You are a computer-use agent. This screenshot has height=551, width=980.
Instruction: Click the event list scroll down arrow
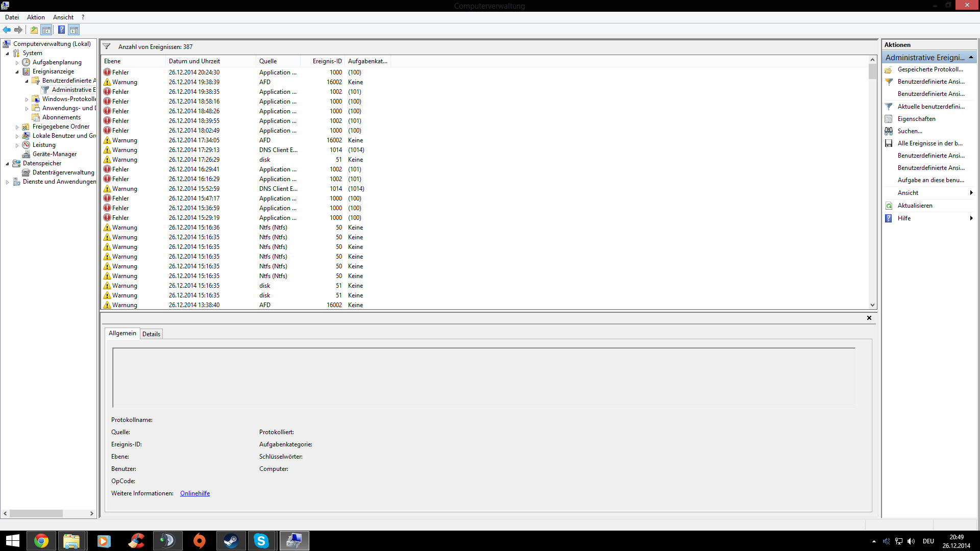pyautogui.click(x=872, y=305)
